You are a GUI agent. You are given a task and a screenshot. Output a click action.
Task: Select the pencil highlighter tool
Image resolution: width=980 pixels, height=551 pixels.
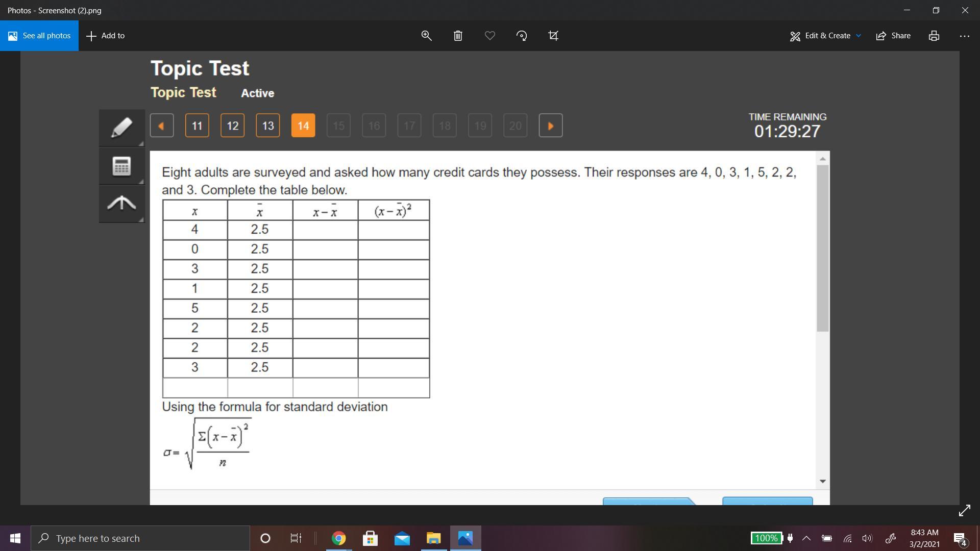(x=121, y=128)
